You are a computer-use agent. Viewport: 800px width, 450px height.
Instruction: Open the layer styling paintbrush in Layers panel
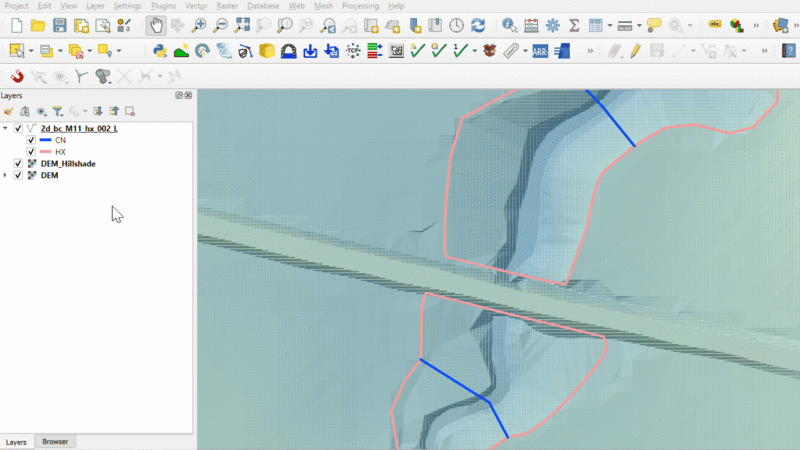point(9,111)
